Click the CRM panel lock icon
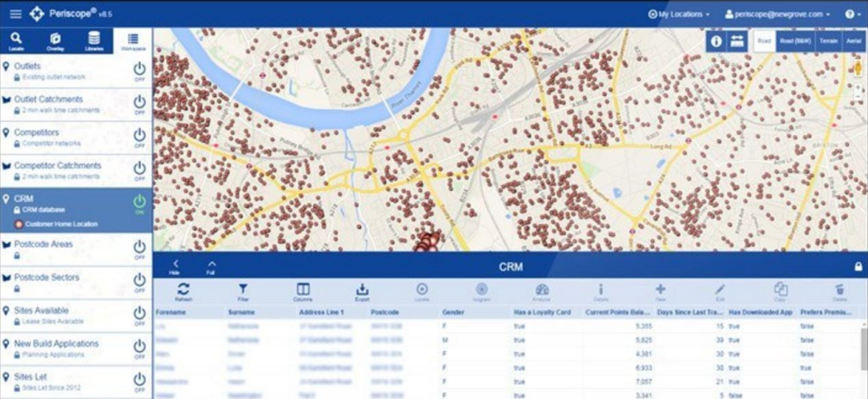Screen dimensions: 868x399 tap(858, 267)
